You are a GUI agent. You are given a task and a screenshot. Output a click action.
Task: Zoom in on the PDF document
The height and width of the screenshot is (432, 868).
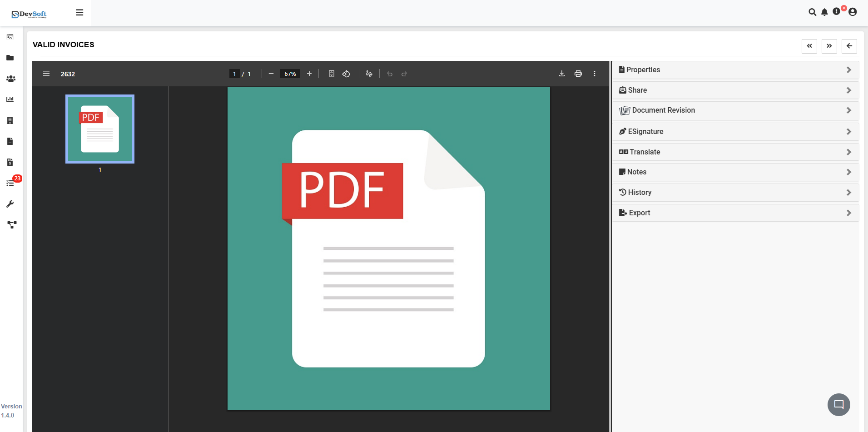click(x=308, y=73)
